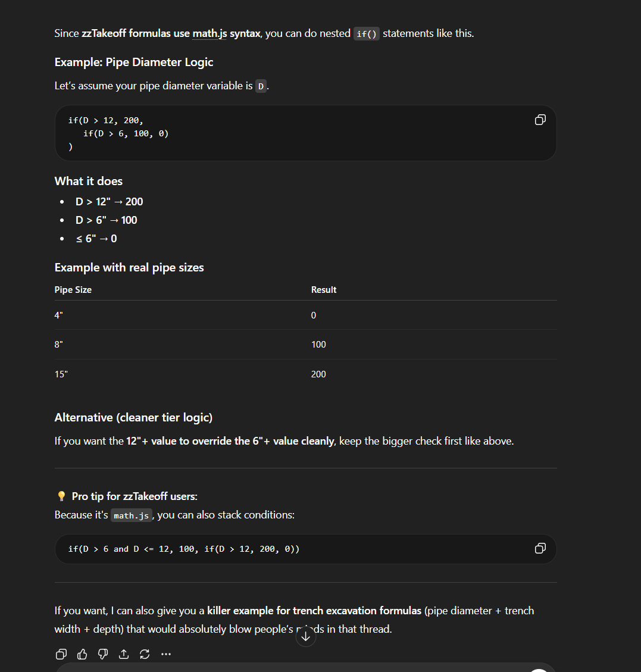Screen dimensions: 641x672
Task: Click the "Example: Pipe Diameter Logic" heading
Action: pyautogui.click(x=134, y=62)
